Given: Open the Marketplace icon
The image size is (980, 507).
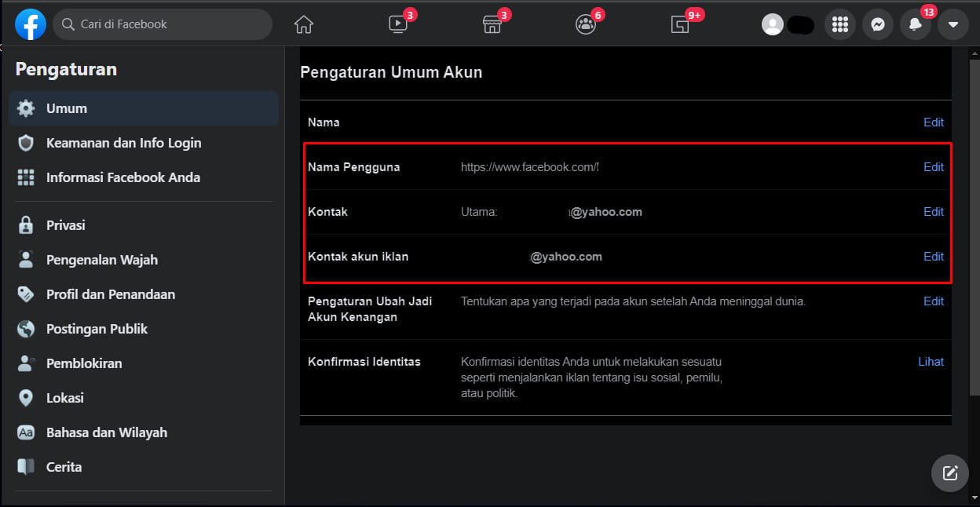Looking at the screenshot, I should (492, 24).
